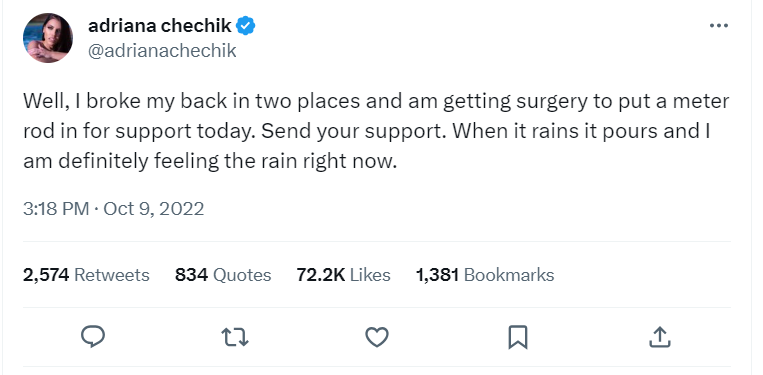Click the 2,574 retweet count number

pyautogui.click(x=46, y=275)
